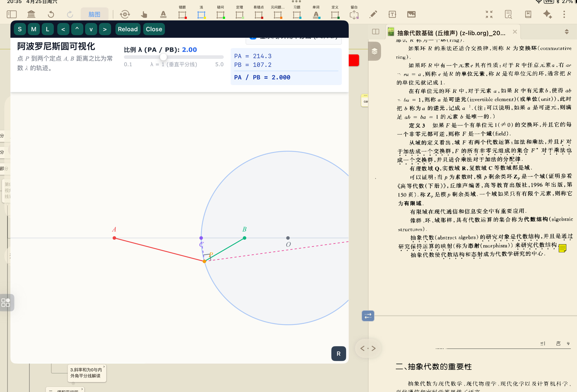Click the undo arrow icon

(x=51, y=14)
